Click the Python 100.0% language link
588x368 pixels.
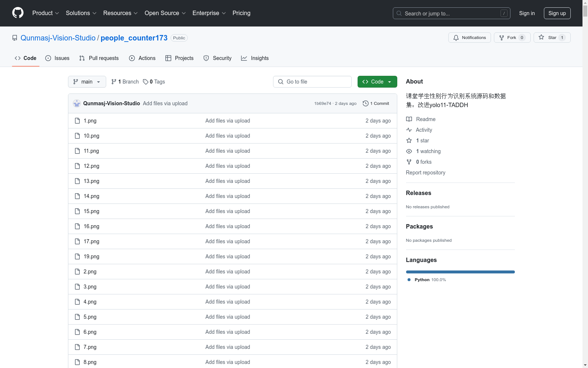(427, 280)
